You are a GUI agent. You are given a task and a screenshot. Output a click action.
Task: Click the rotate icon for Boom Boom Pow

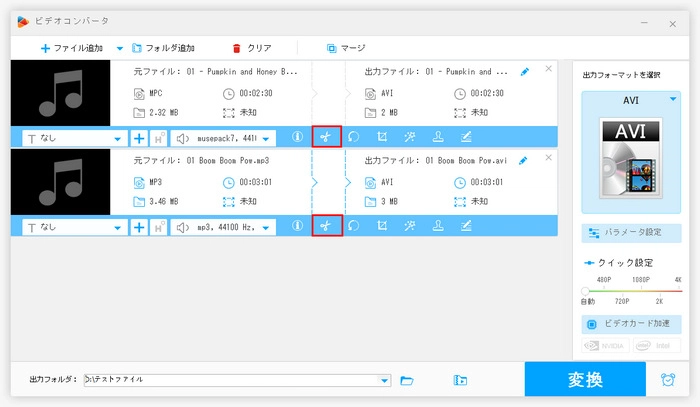(x=354, y=226)
